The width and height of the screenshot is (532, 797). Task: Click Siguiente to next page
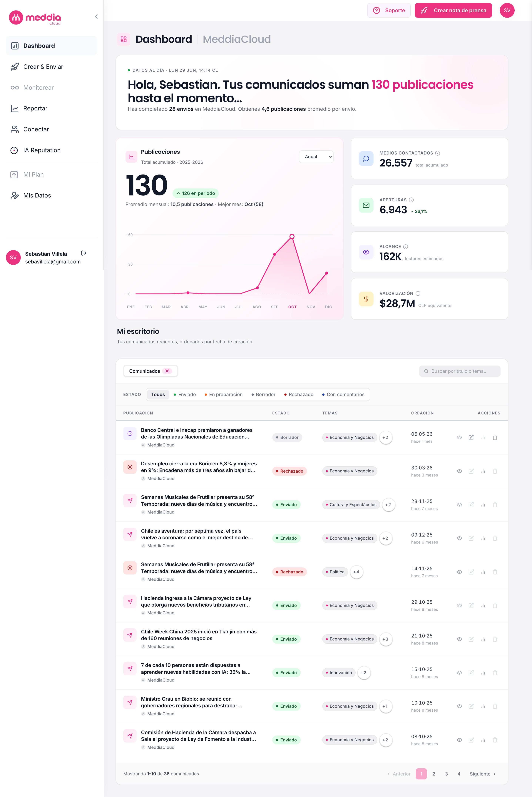point(482,774)
